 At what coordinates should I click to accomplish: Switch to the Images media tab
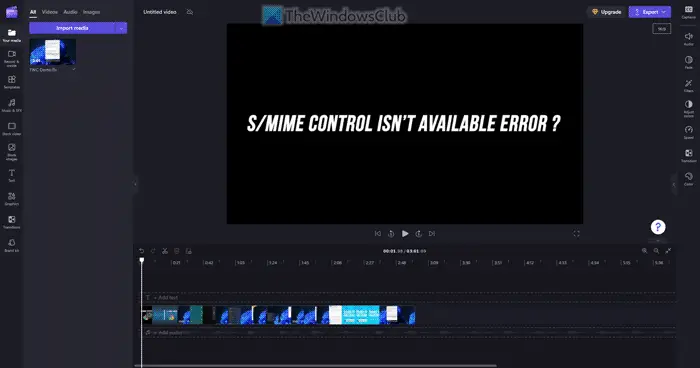(91, 12)
